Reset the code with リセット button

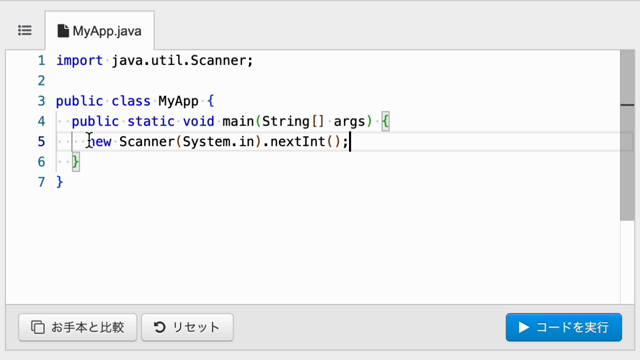click(187, 327)
